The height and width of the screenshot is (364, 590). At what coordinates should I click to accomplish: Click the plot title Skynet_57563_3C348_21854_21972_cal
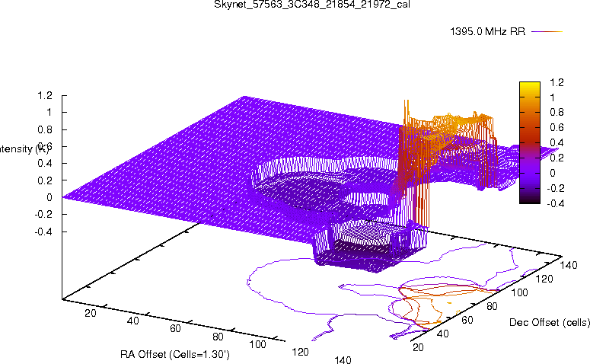312,5
